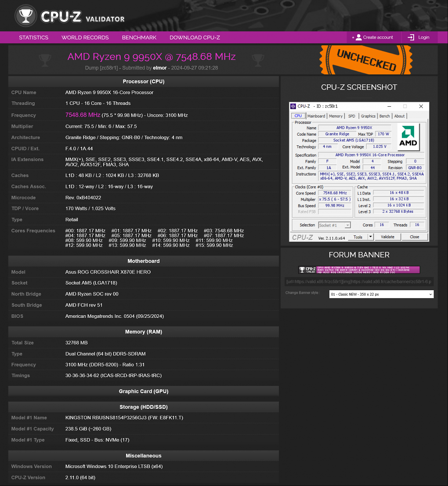This screenshot has width=448, height=486.
Task: Click the forum banner URL code field
Action: click(359, 281)
